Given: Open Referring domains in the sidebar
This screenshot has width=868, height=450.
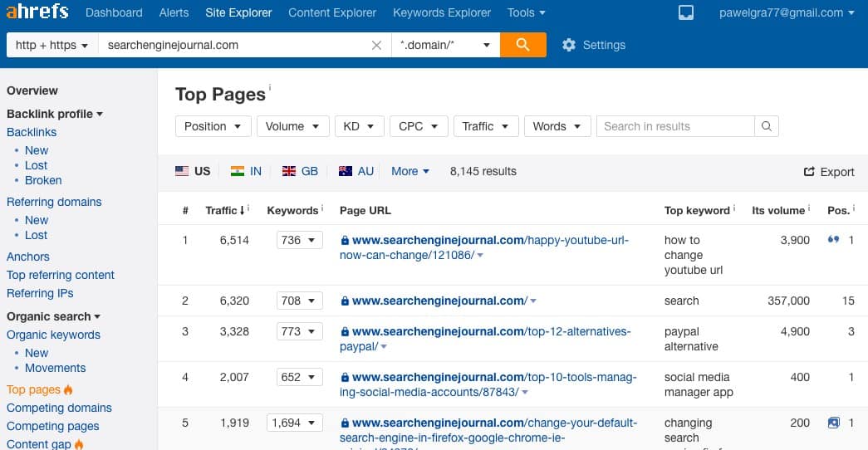Looking at the screenshot, I should point(54,202).
